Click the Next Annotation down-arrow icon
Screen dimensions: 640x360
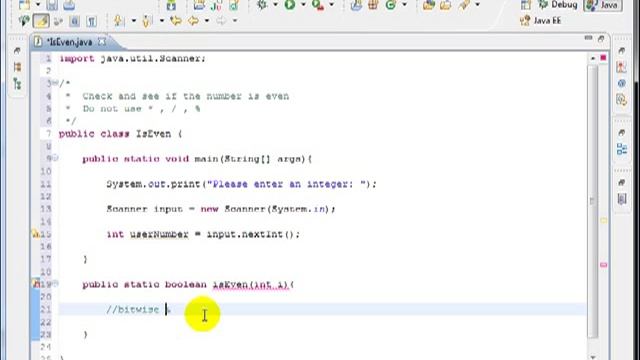(119, 21)
